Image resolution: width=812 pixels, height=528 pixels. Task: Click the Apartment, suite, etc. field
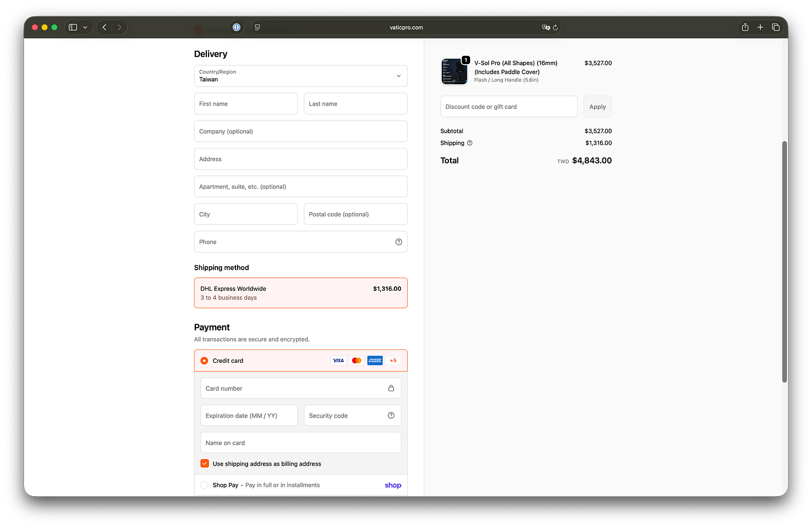[x=301, y=186]
